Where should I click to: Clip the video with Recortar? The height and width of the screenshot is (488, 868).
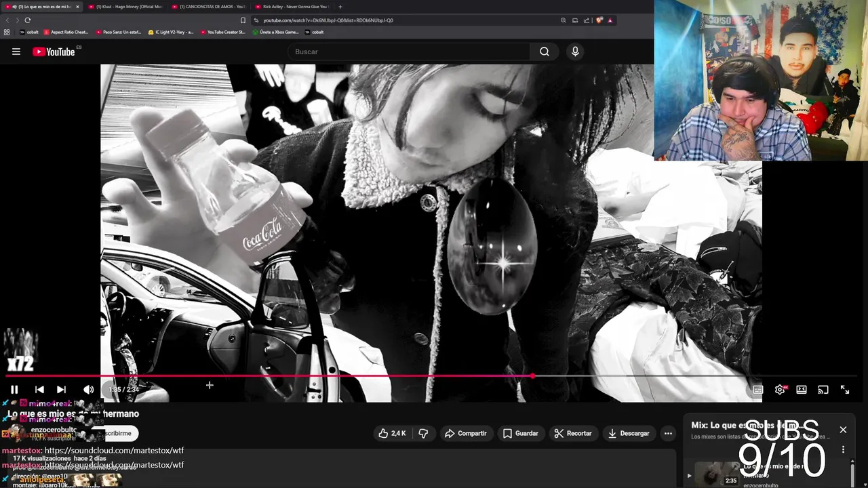point(573,433)
